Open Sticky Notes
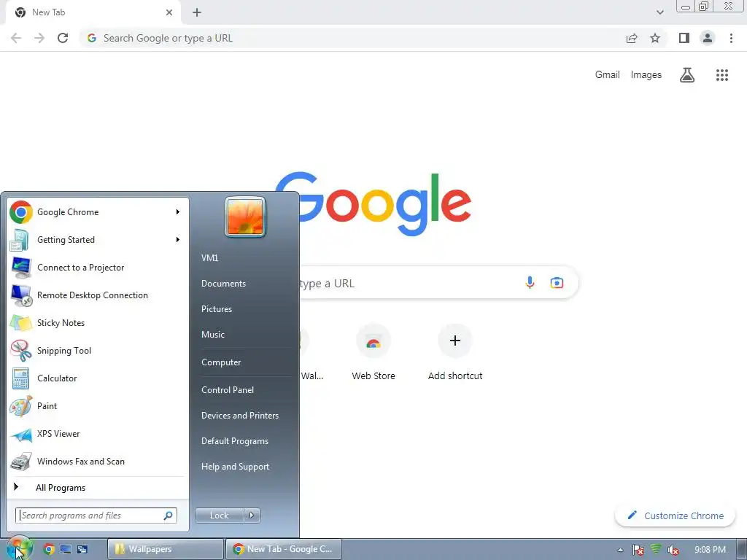Viewport: 747px width, 560px height. 96,323
